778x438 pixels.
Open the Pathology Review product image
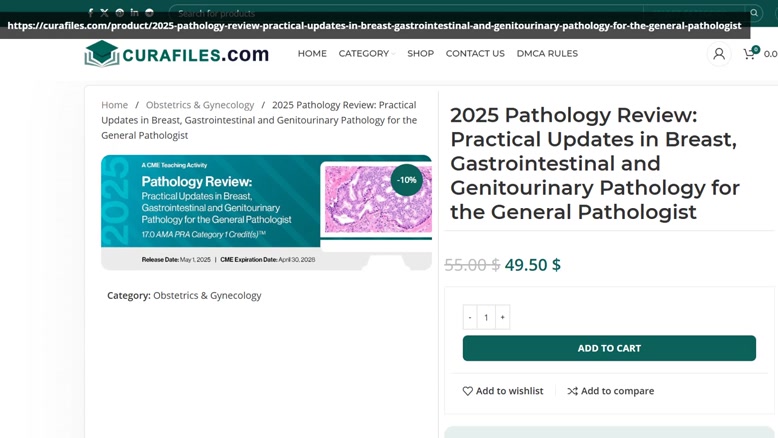tap(266, 212)
